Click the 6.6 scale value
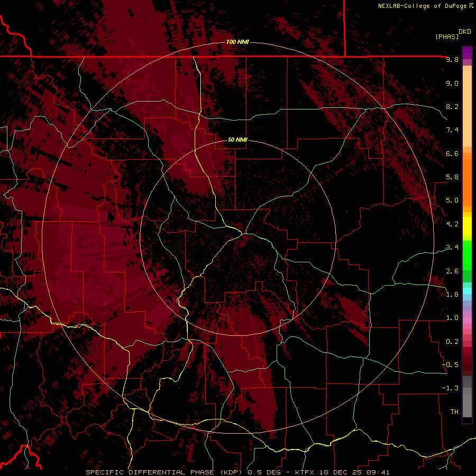476x476 pixels. pyautogui.click(x=452, y=153)
